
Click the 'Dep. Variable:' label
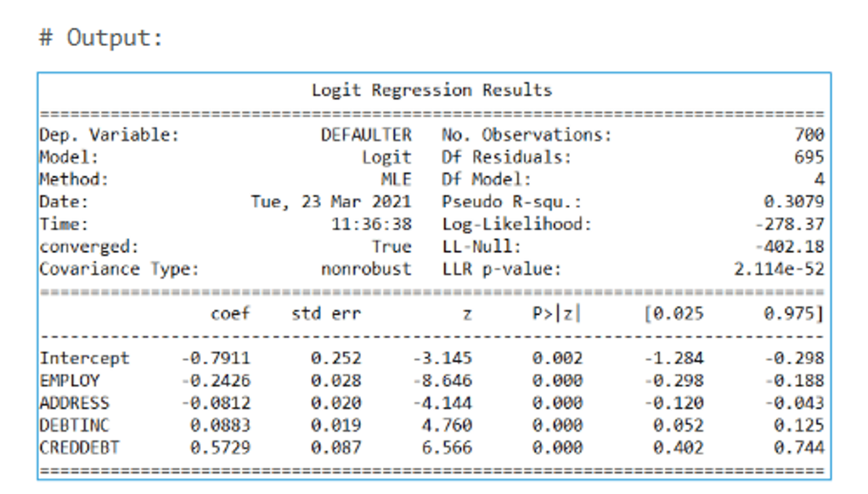pos(109,135)
